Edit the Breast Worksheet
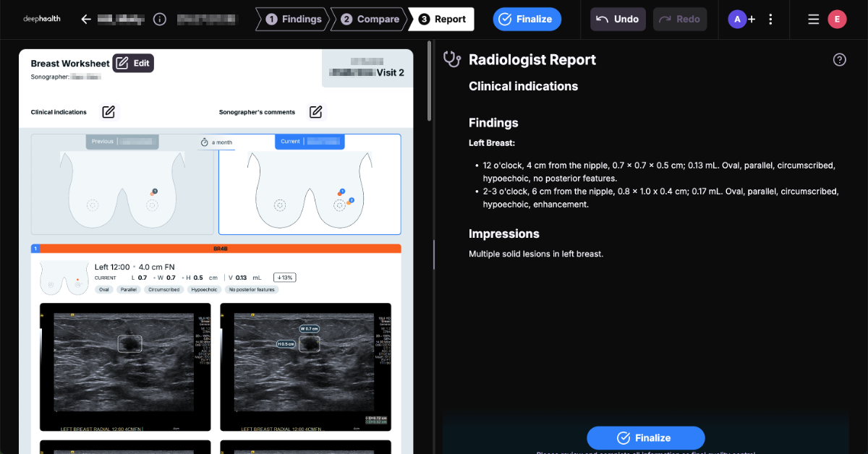 coord(133,64)
